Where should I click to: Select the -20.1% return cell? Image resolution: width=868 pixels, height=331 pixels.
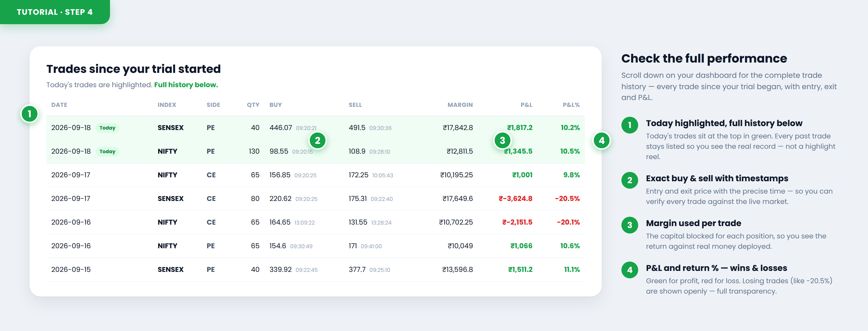(x=568, y=222)
